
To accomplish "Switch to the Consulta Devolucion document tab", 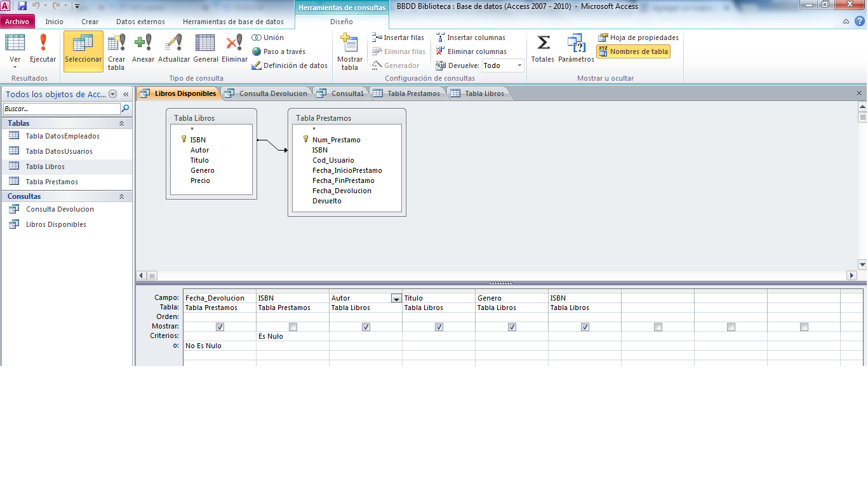I will point(267,93).
